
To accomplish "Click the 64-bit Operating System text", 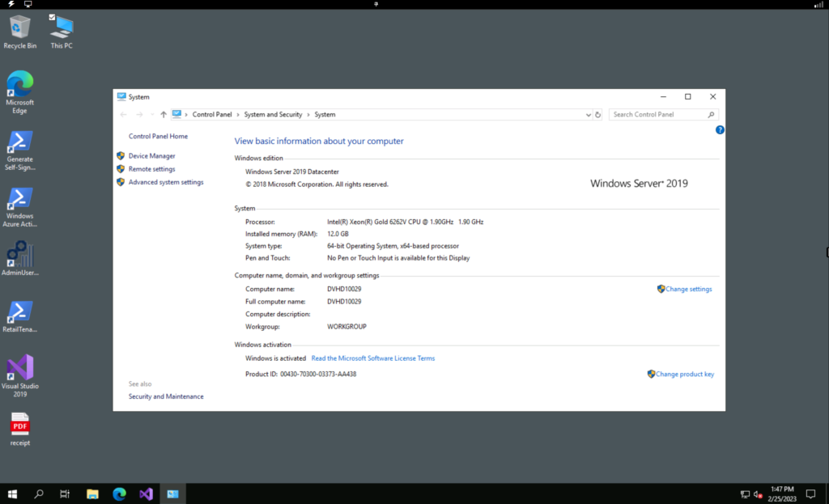I will point(393,246).
